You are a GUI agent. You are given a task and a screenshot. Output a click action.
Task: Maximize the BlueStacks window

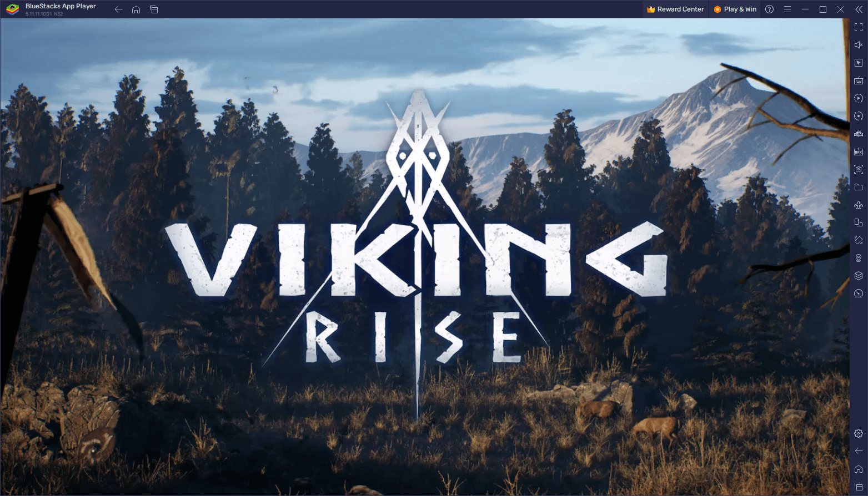click(823, 9)
